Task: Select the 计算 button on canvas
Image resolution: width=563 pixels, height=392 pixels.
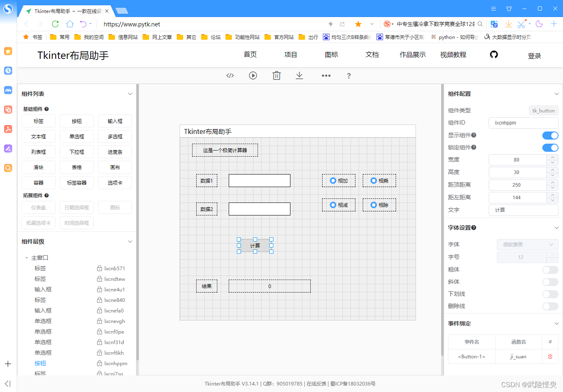Action: 255,246
